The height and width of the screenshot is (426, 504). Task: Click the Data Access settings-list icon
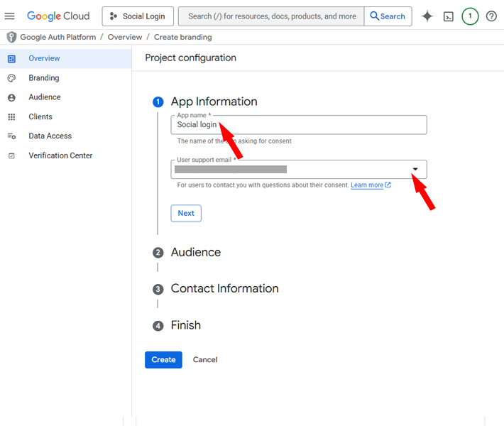[x=11, y=136]
